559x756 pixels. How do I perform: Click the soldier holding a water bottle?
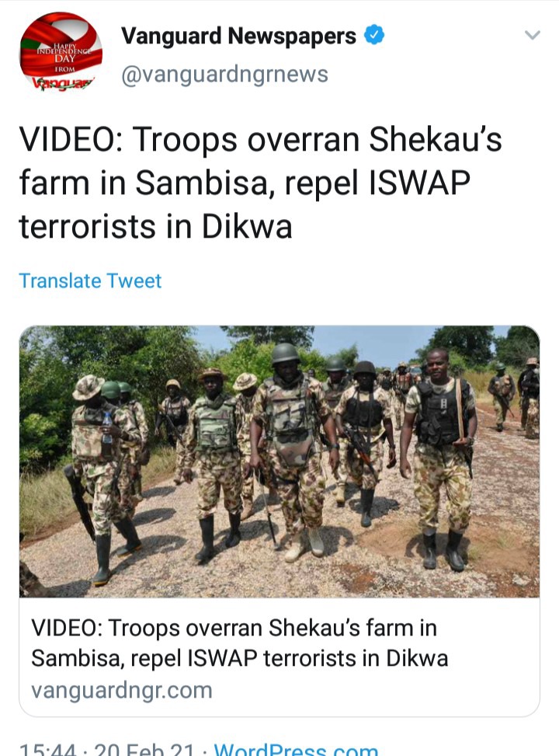pyautogui.click(x=103, y=477)
